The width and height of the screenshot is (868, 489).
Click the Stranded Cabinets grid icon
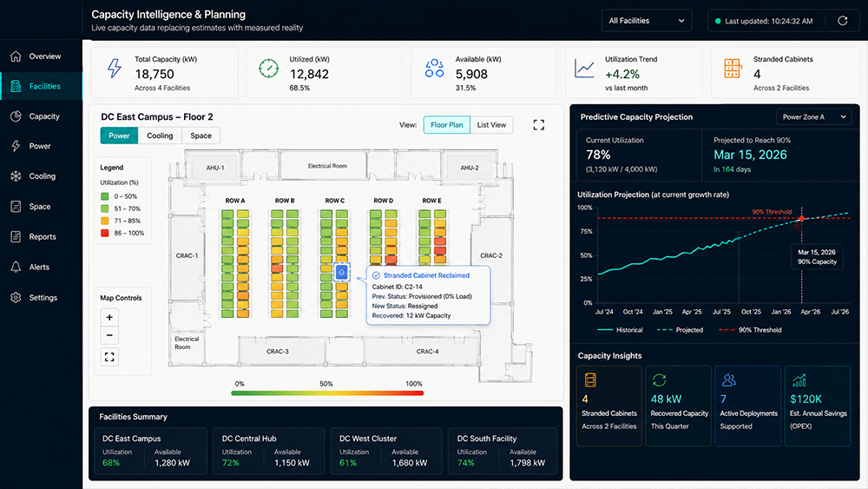[733, 68]
